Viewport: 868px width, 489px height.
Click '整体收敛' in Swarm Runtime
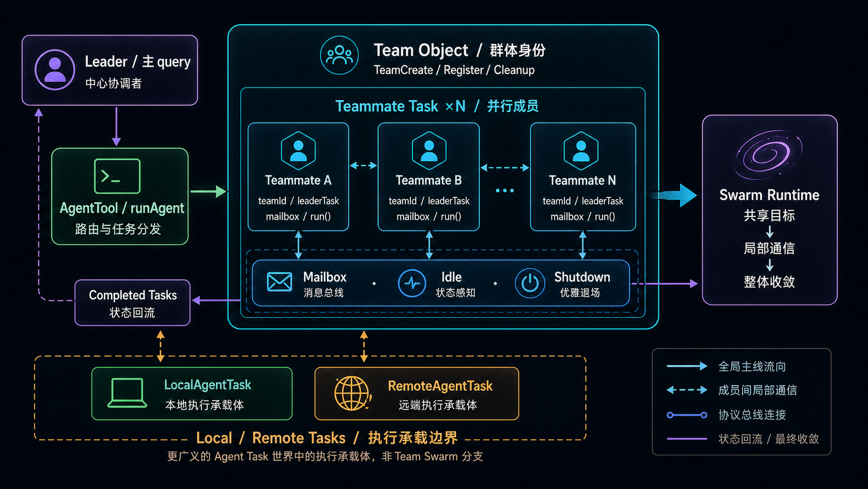[x=769, y=282]
